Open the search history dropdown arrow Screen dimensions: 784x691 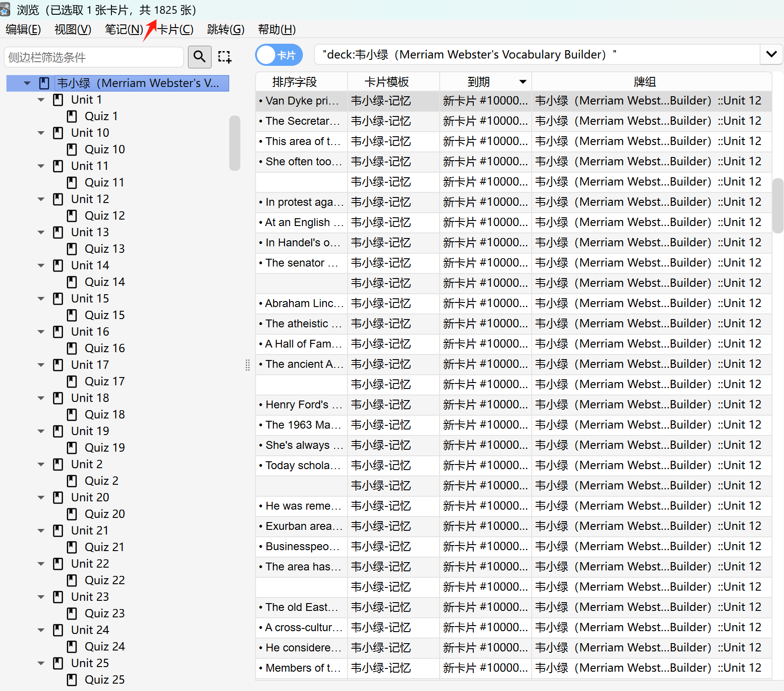click(772, 54)
